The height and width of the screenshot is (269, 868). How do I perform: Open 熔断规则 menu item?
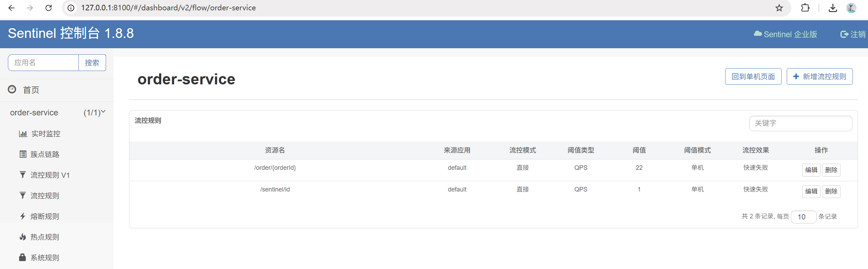coord(45,217)
